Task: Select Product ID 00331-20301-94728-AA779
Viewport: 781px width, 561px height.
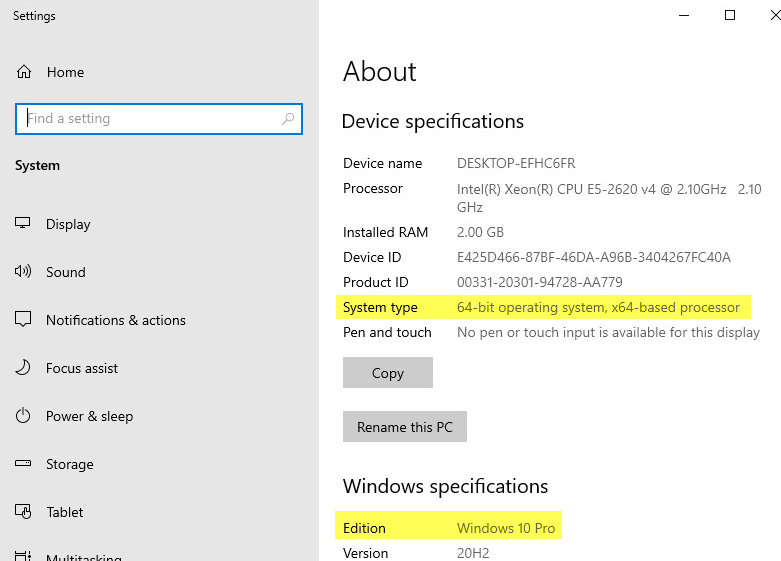Action: (540, 282)
